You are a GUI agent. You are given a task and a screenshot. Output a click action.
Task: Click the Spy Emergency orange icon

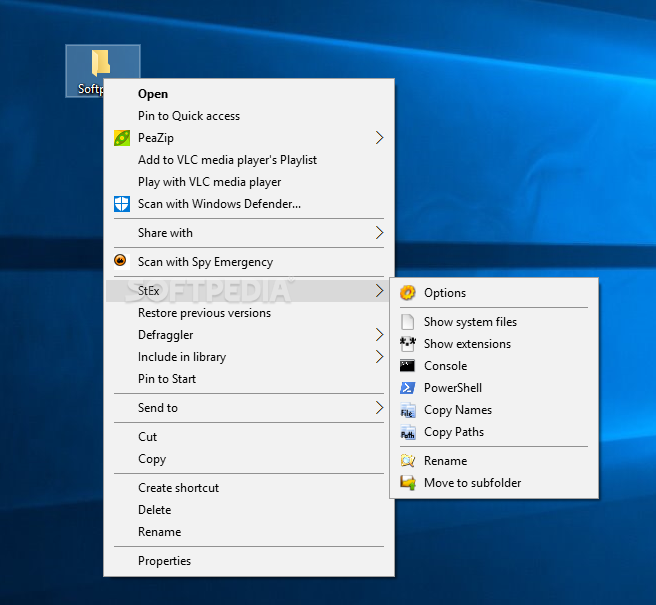(x=120, y=261)
